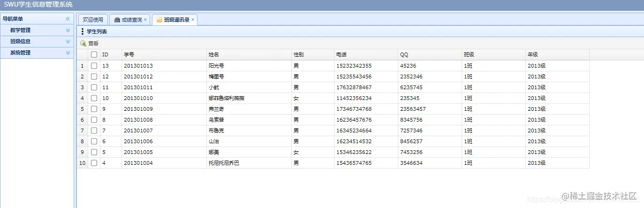Close the 成绩查询 tab
Screen dimensions: 644x208
[145, 20]
